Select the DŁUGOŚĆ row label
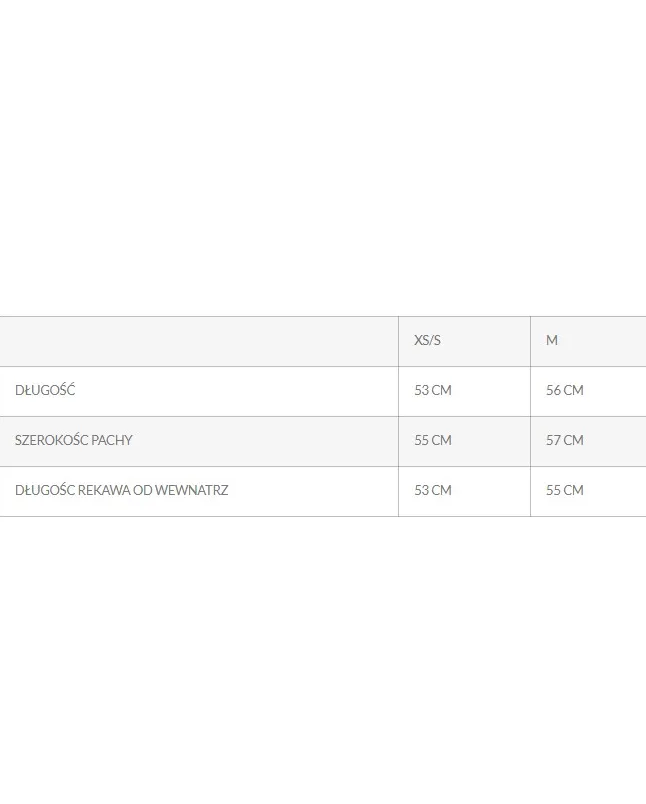The height and width of the screenshot is (804, 646). (45, 390)
